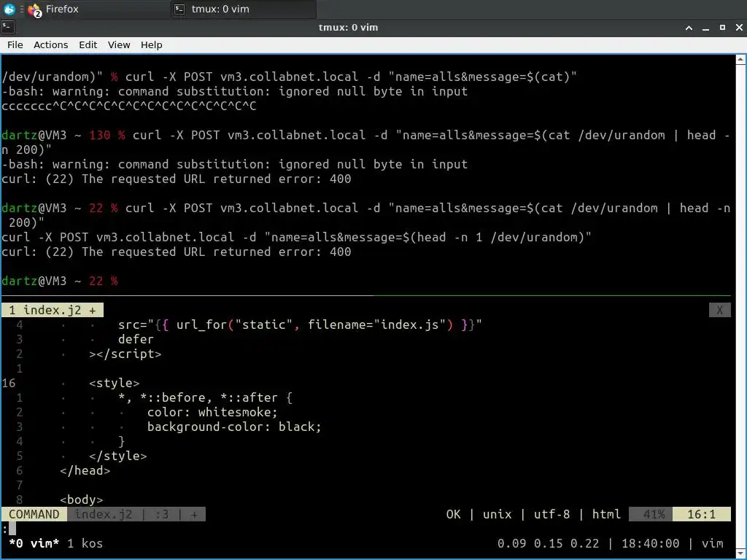747x560 pixels.
Task: Click the Firefox icon in the taskbar
Action: (35, 9)
